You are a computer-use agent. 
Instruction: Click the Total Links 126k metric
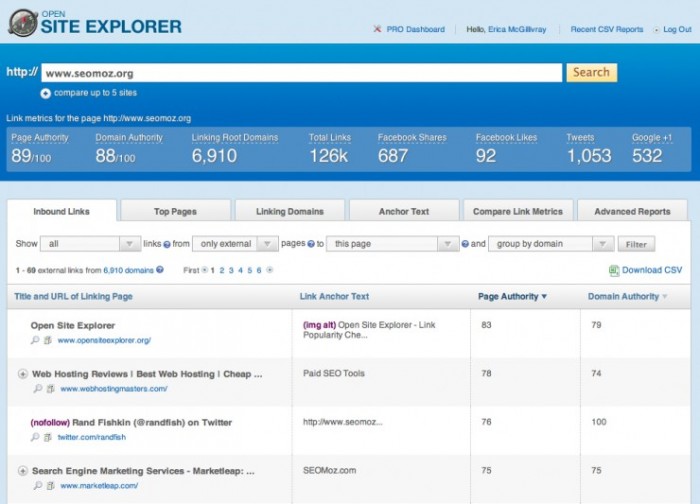coord(329,149)
